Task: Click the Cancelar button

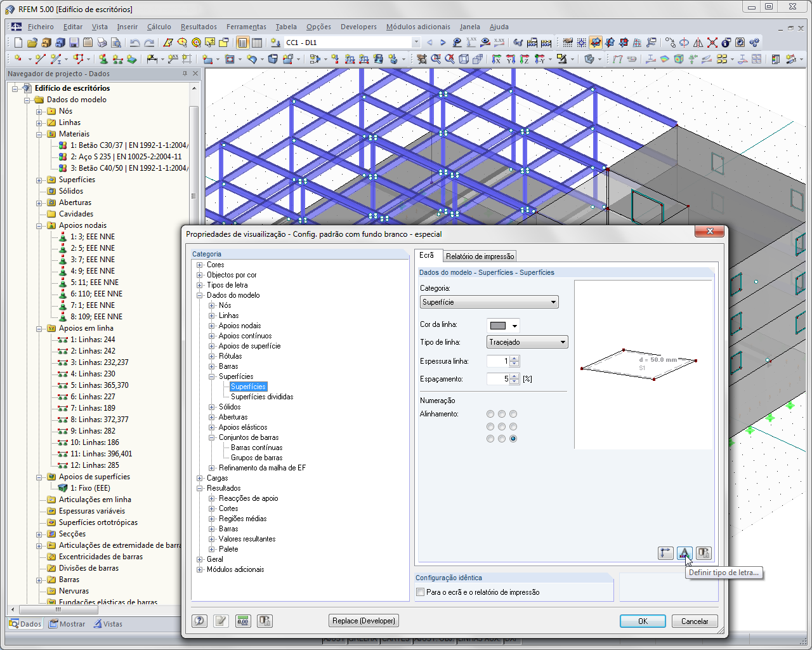Action: tap(695, 621)
